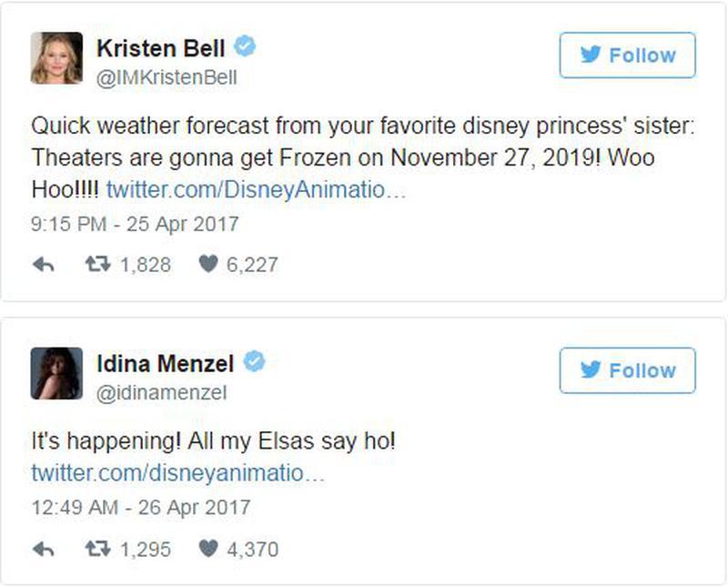
Task: Click the @idinamenzel handle
Action: (162, 393)
